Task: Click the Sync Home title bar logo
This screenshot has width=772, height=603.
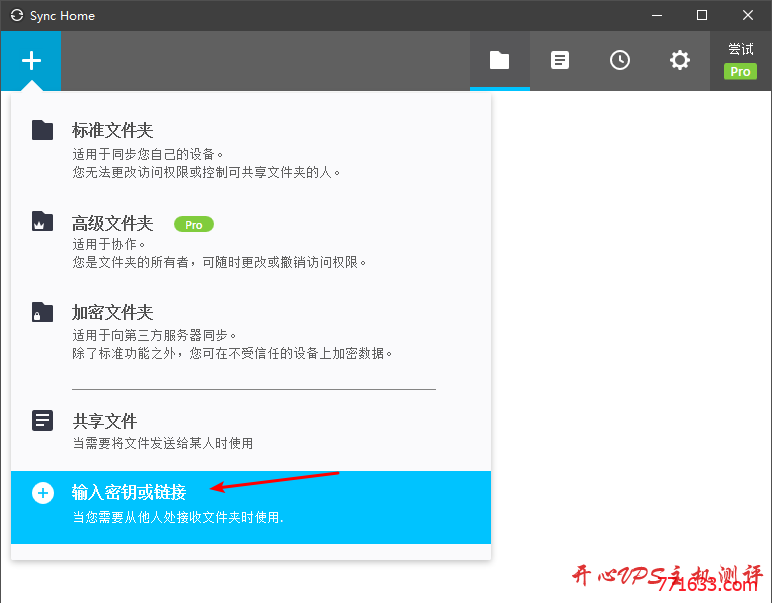Action: click(x=16, y=16)
